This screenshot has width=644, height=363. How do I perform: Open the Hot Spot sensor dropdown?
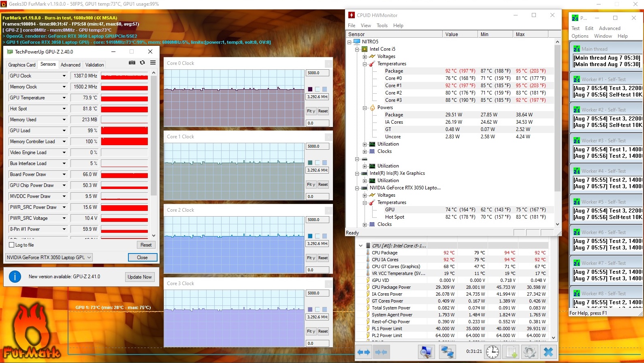[64, 109]
